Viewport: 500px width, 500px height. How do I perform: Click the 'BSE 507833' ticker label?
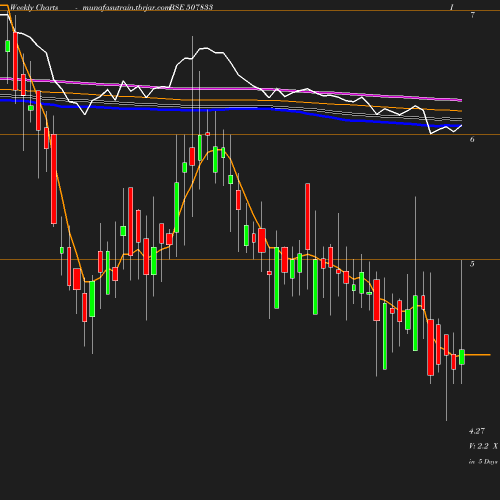(191, 7)
